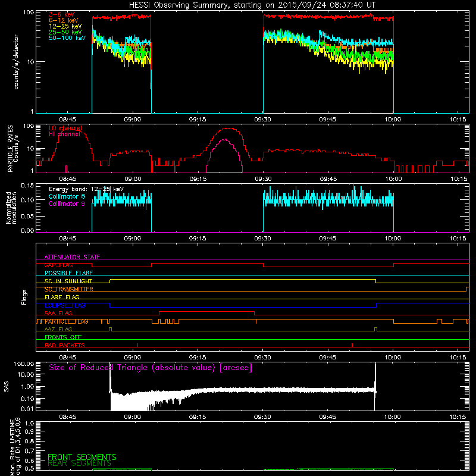This screenshot has height=476, width=476.
Task: Click the raised SAA_FLAG segment near 09:15
Action: (x=206, y=311)
